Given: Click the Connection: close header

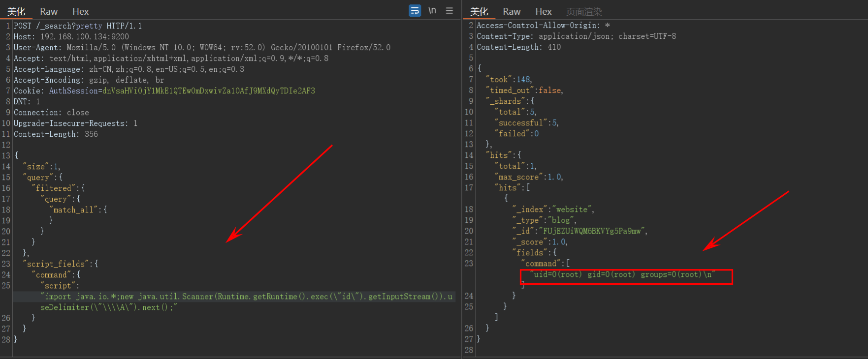Looking at the screenshot, I should point(51,112).
